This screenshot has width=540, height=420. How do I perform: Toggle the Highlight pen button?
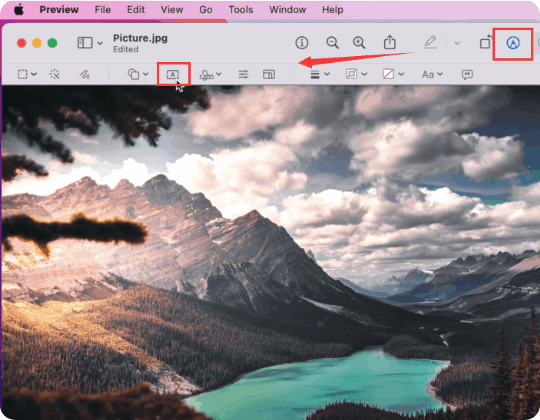click(430, 42)
